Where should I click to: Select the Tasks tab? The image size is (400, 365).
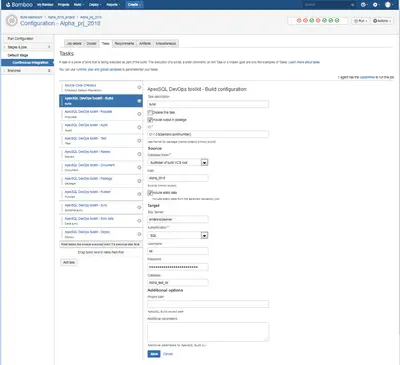point(105,43)
